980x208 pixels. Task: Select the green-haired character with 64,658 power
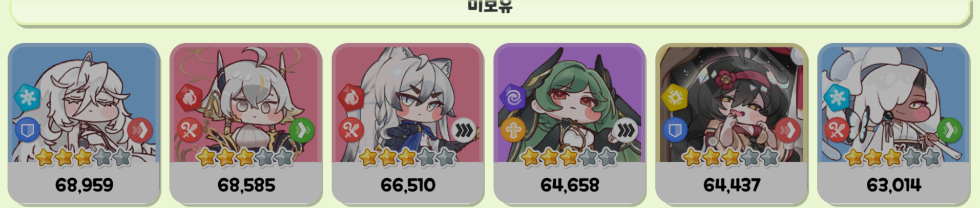point(570,123)
